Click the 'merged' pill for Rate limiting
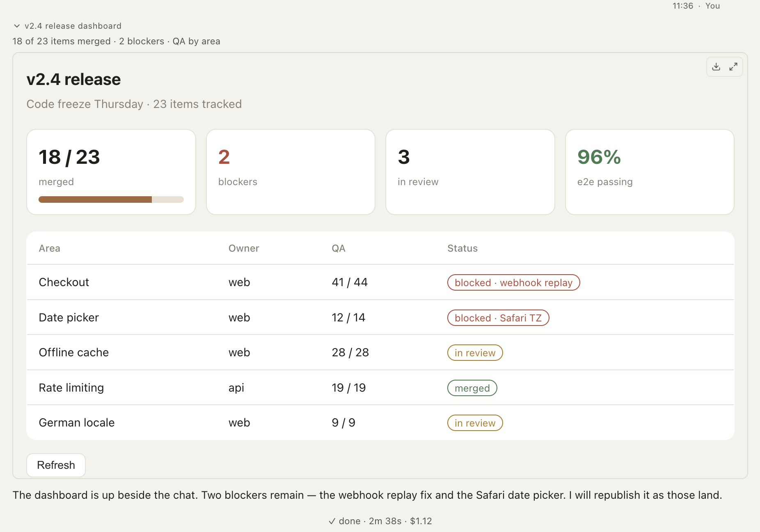760x532 pixels. (x=472, y=388)
